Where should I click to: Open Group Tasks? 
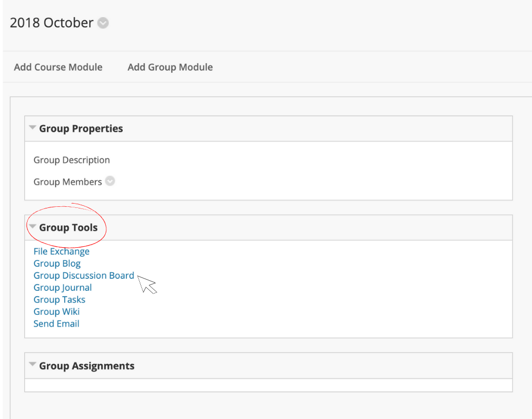60,299
